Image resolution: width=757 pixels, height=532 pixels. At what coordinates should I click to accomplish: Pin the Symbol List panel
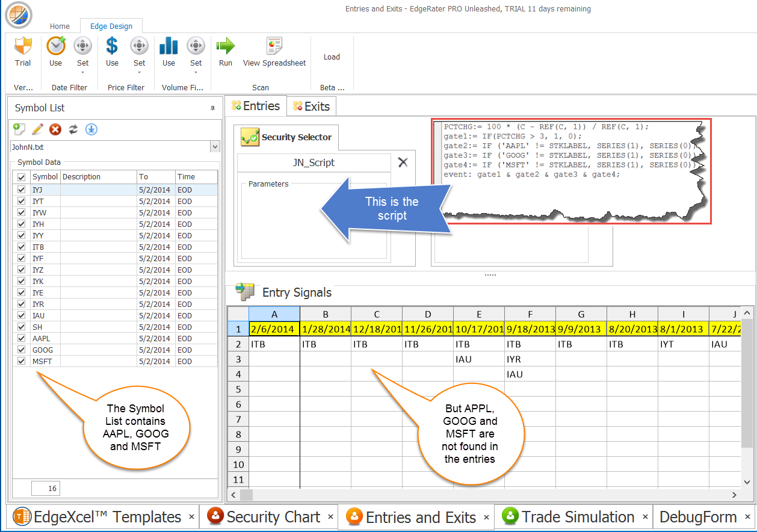212,108
